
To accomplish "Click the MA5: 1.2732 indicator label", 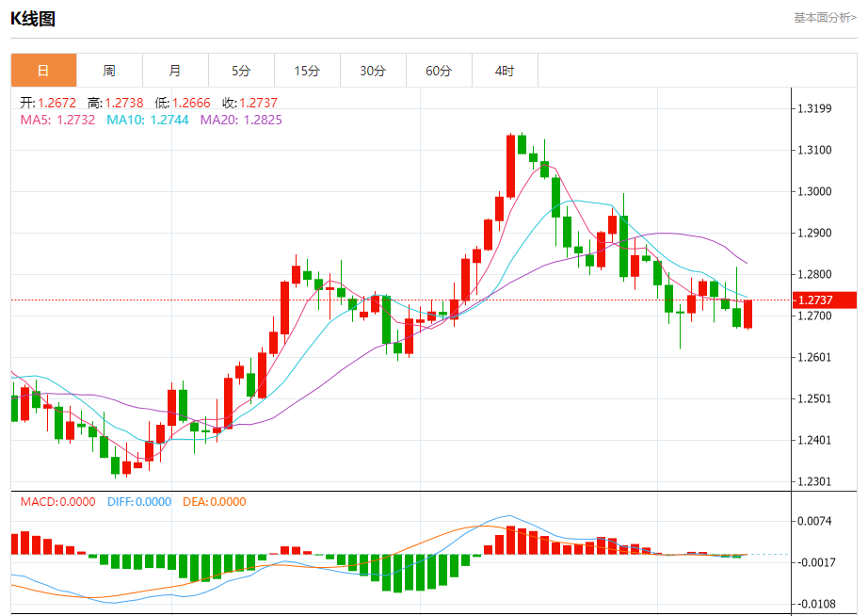I will pyautogui.click(x=57, y=120).
